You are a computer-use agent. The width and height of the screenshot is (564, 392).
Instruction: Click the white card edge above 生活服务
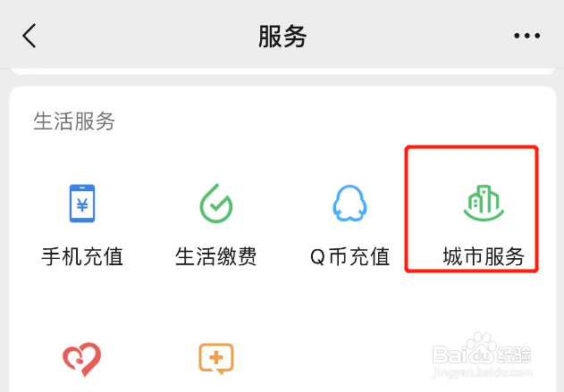[x=282, y=71]
